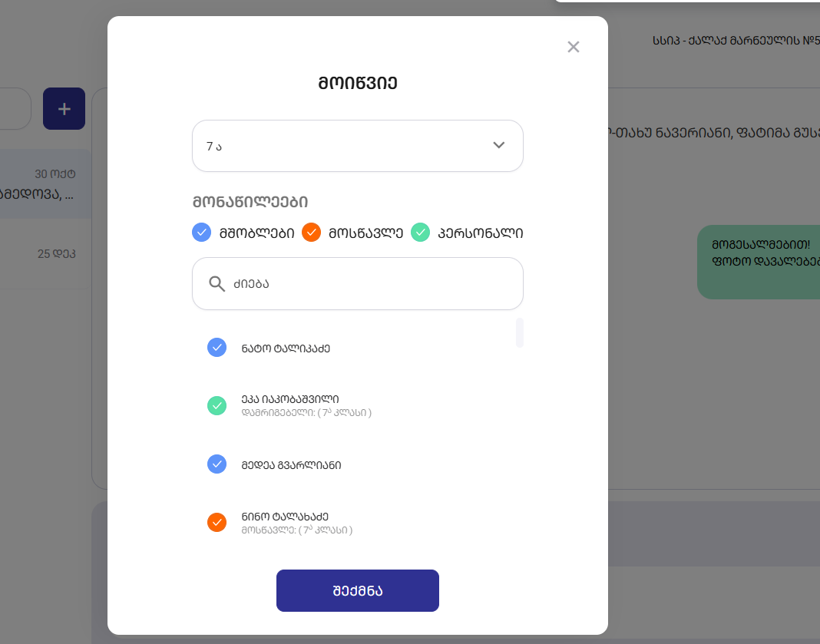Uncheck მედეა გვარლიანი blue checkbox
Viewport: 820px width, 644px height.
217,464
